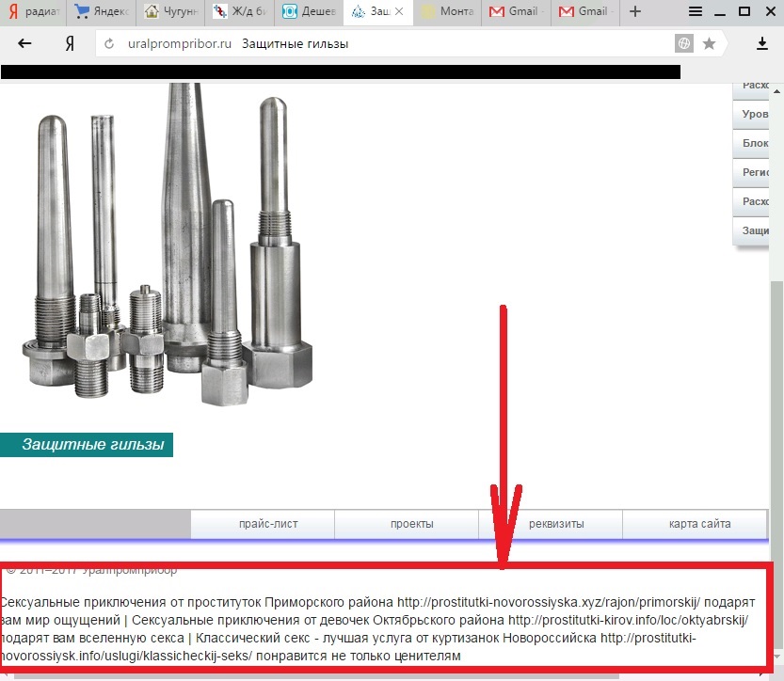Open new tab with plus button
Screen dimensions: 784x681
(x=635, y=12)
